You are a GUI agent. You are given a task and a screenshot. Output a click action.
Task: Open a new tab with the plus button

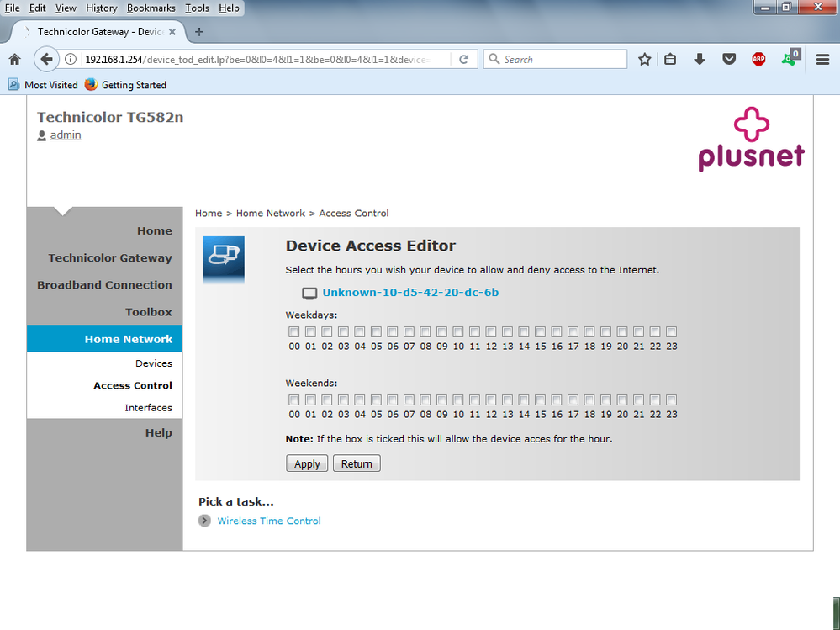(x=199, y=32)
